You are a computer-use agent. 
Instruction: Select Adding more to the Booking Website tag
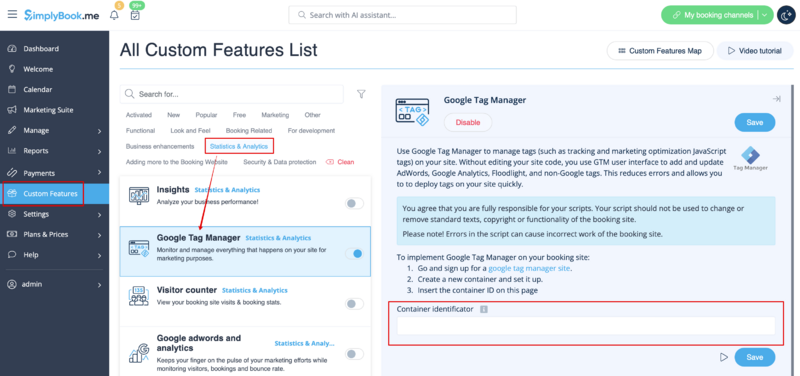[x=177, y=162]
